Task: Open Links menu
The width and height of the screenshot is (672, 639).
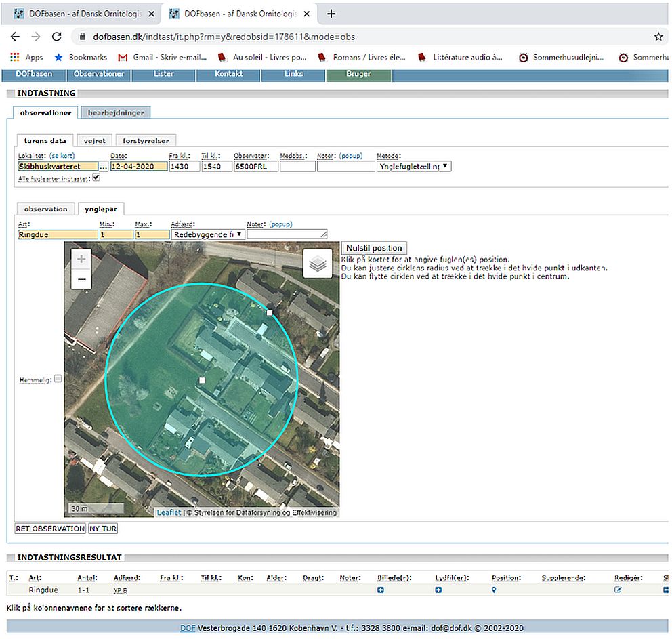Action: [293, 74]
